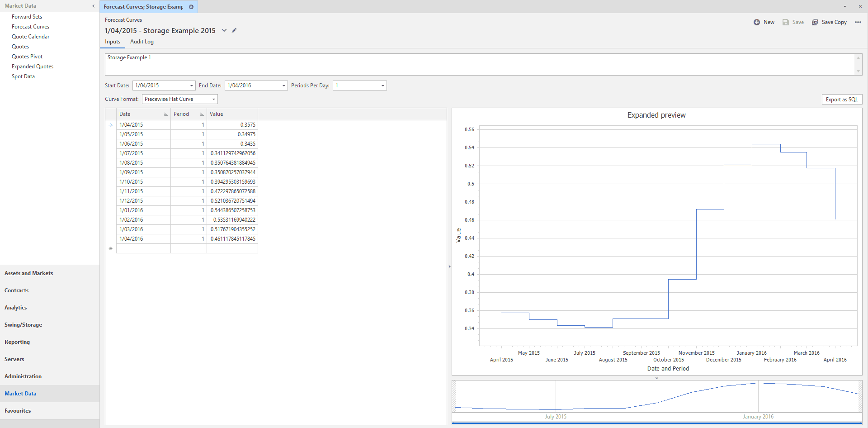This screenshot has width=868, height=428.
Task: Click the pencil edit icon beside curve title
Action: point(234,30)
